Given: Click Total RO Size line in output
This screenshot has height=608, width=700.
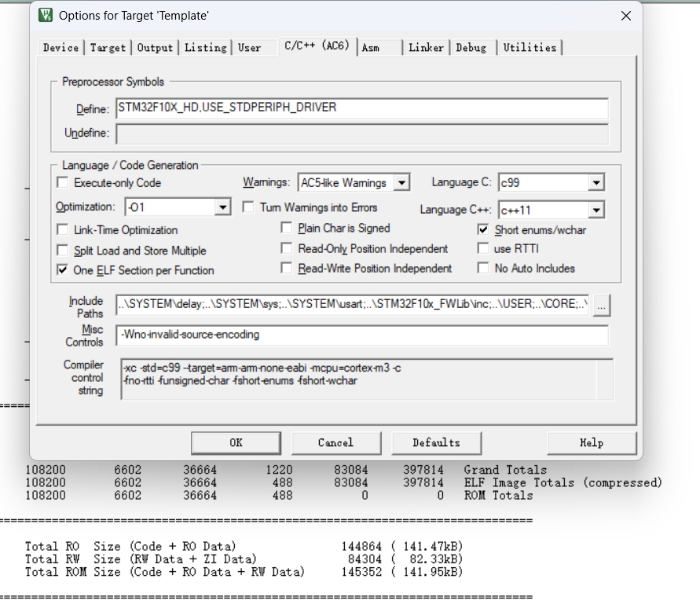Looking at the screenshot, I should click(244, 547).
